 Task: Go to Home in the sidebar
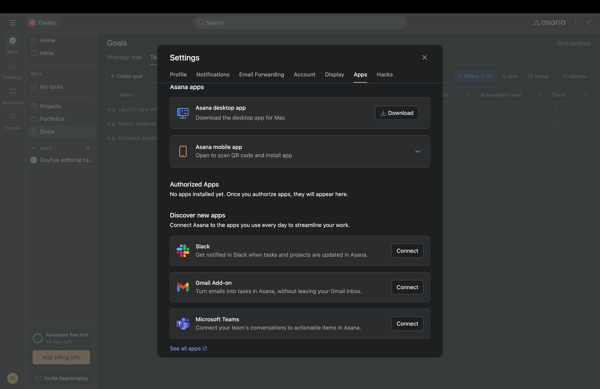click(x=61, y=40)
